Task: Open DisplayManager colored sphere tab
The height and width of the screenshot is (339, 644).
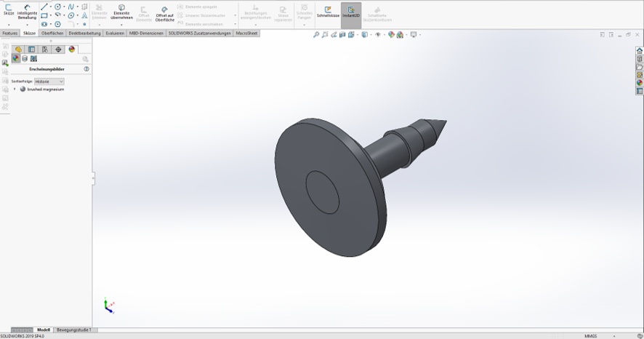Action: [72, 49]
